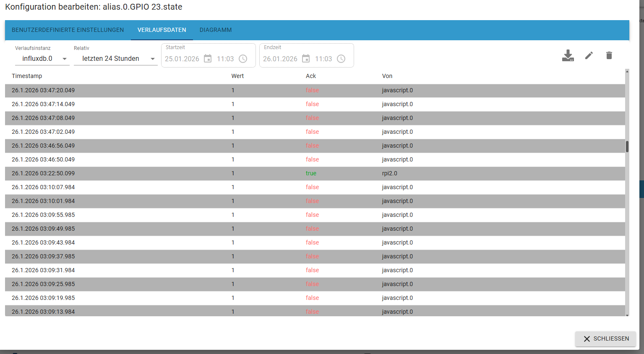Open the Endzeit calendar picker icon
Viewport: 644px width, 354px height.
click(x=306, y=59)
